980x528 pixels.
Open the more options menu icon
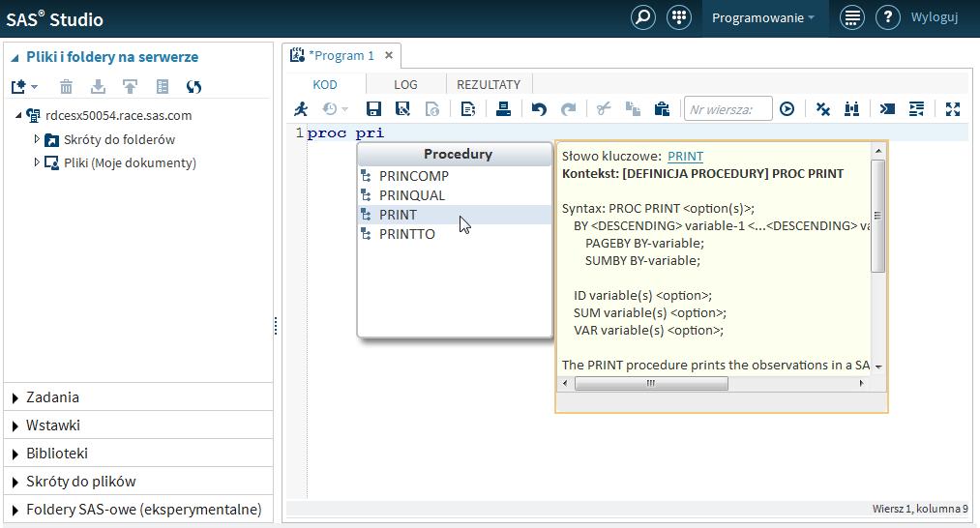tap(852, 17)
